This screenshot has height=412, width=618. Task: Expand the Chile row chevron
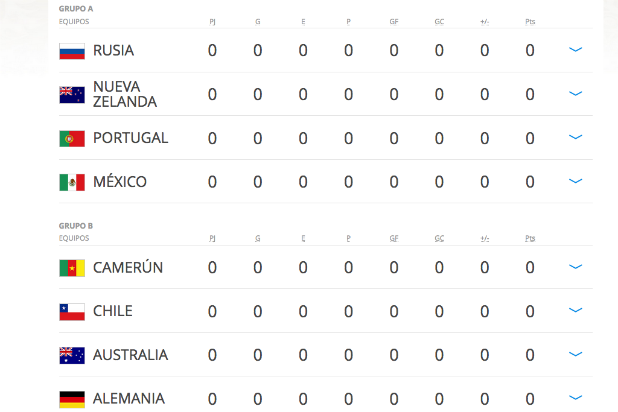click(575, 311)
